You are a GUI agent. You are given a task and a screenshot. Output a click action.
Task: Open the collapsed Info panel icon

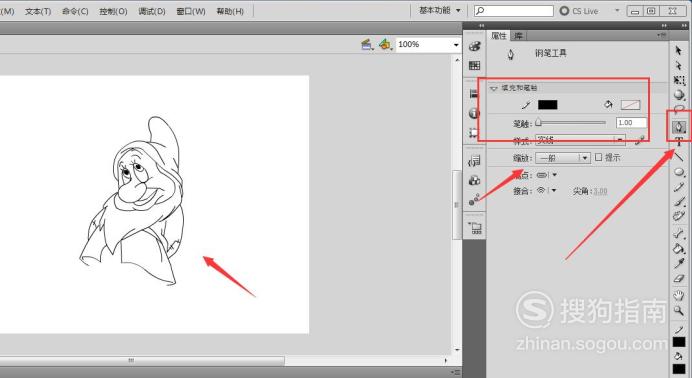click(474, 113)
